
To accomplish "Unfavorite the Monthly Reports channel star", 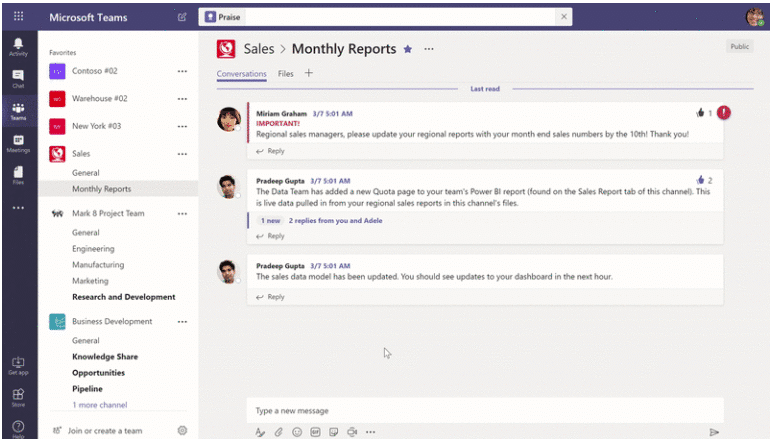I will click(x=408, y=49).
